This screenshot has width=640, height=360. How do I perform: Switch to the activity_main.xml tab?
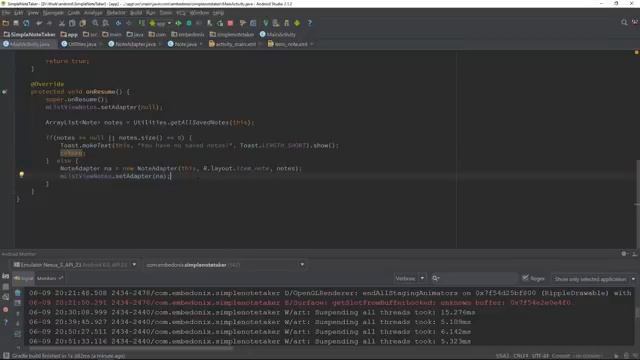click(234, 44)
